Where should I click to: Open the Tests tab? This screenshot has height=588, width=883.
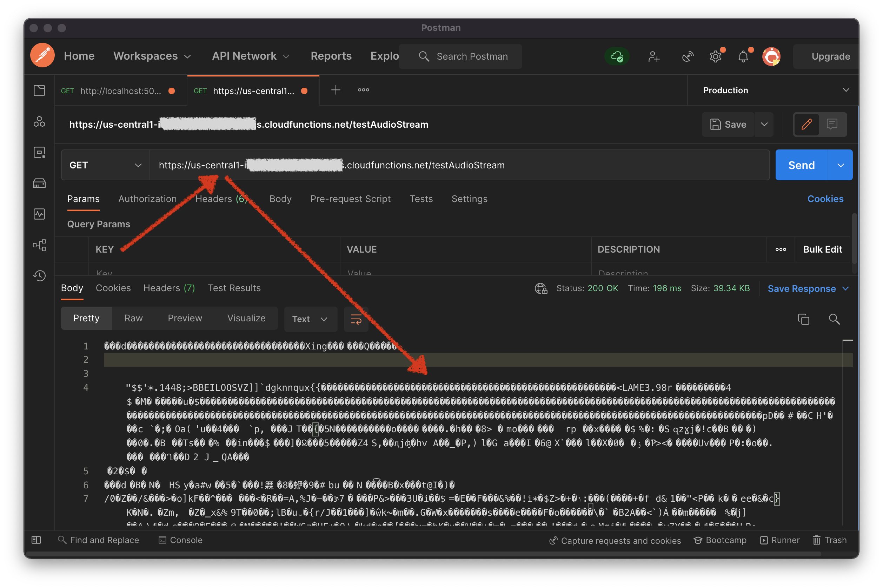pos(421,199)
